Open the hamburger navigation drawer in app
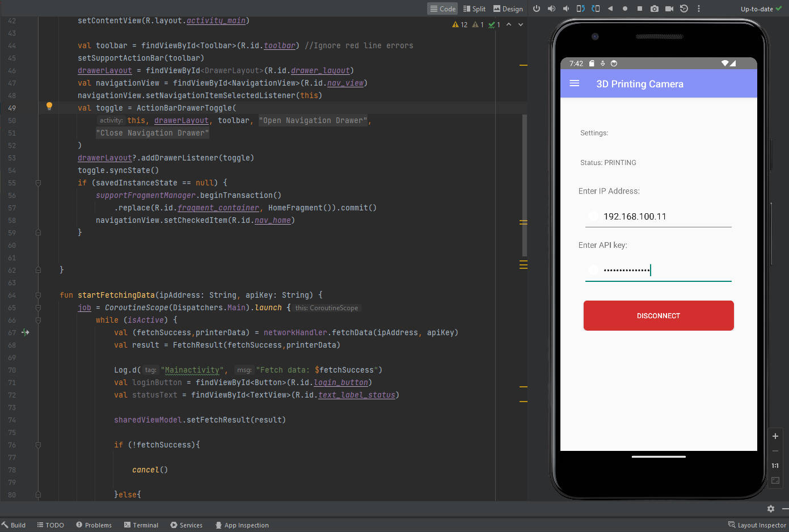The height and width of the screenshot is (532, 789). (574, 83)
